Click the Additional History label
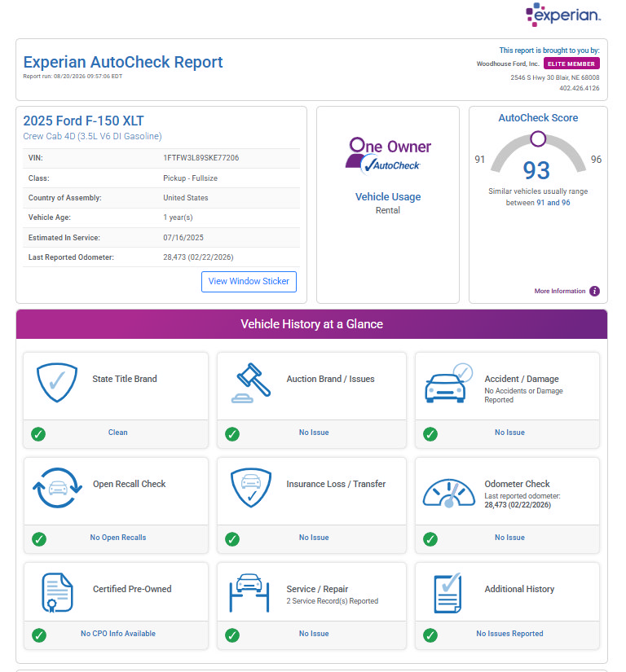This screenshot has height=672, width=626. (x=520, y=589)
